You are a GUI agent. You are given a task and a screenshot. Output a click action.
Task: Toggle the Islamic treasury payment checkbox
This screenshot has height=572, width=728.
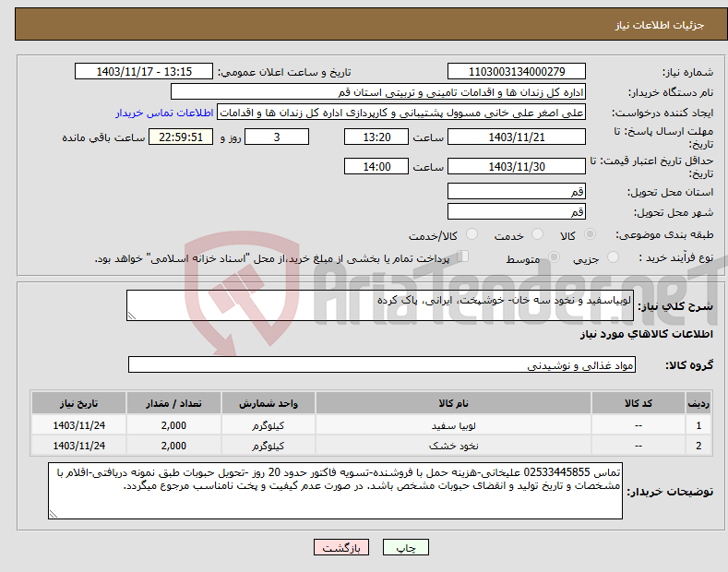click(463, 256)
